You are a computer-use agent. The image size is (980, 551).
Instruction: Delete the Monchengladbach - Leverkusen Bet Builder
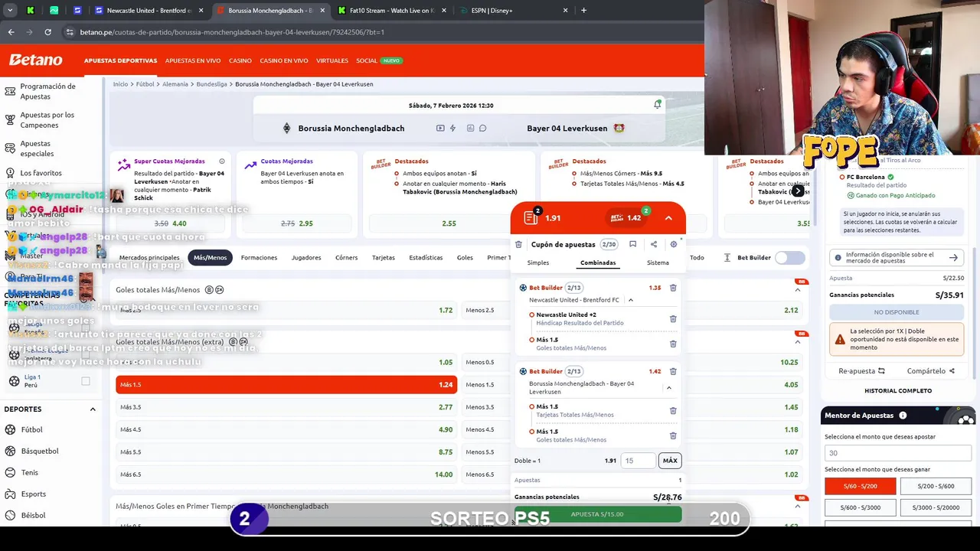click(673, 371)
